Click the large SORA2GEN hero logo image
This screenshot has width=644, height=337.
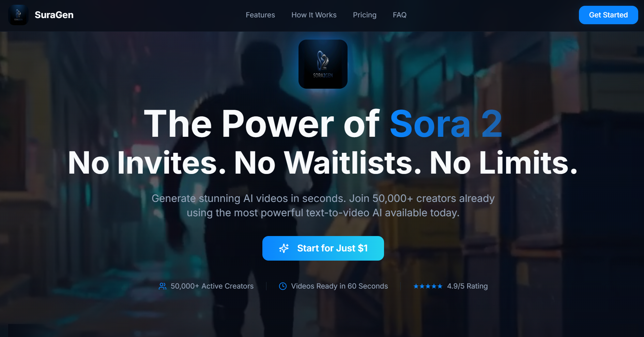coord(323,64)
